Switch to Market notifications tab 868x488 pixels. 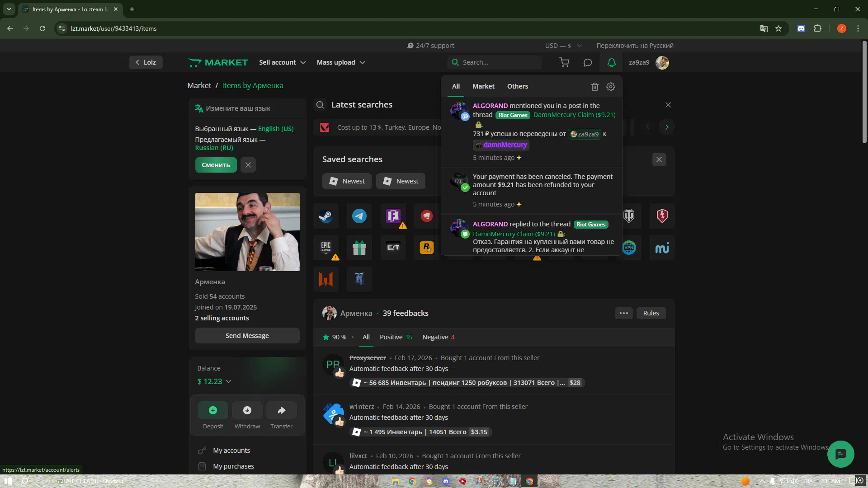(x=483, y=86)
